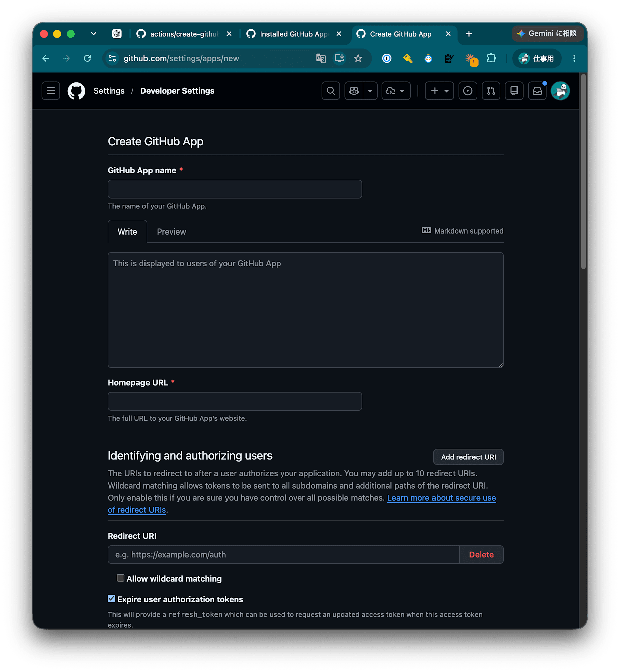Switch Chrome profile 仕事用
Image resolution: width=620 pixels, height=672 pixels.
tap(536, 58)
